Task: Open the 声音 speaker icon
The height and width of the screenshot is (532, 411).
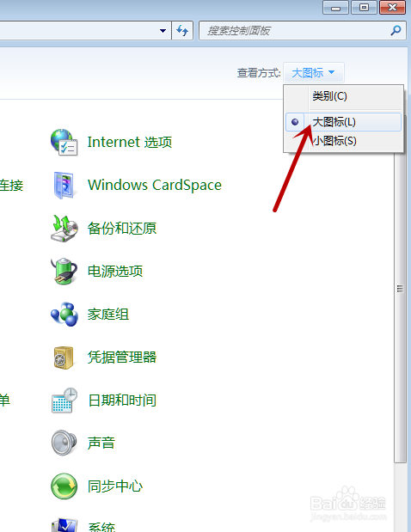Action: [x=64, y=443]
